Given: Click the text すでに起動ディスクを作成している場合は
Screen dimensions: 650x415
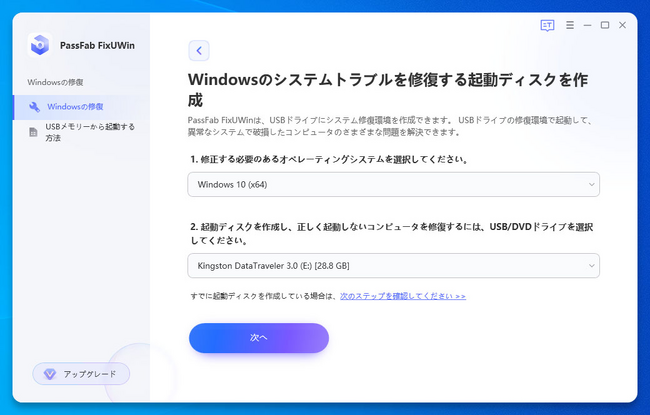Looking at the screenshot, I should point(263,296).
